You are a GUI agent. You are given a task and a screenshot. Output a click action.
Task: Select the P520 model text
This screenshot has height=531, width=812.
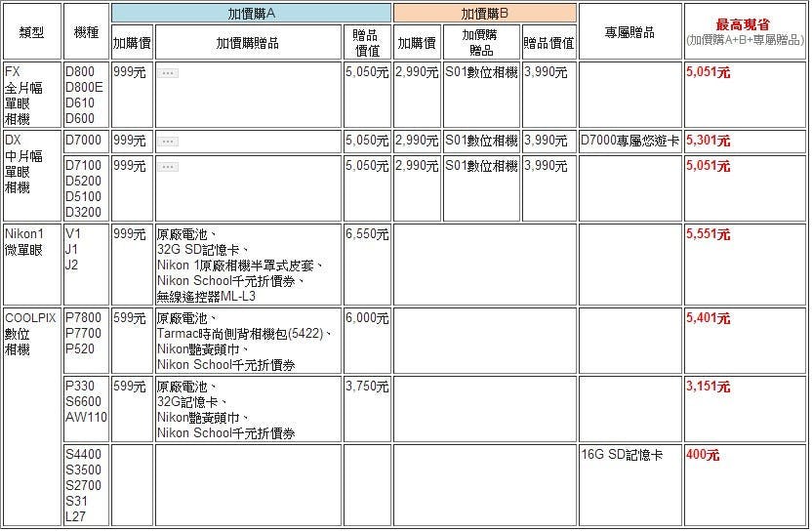(x=80, y=349)
